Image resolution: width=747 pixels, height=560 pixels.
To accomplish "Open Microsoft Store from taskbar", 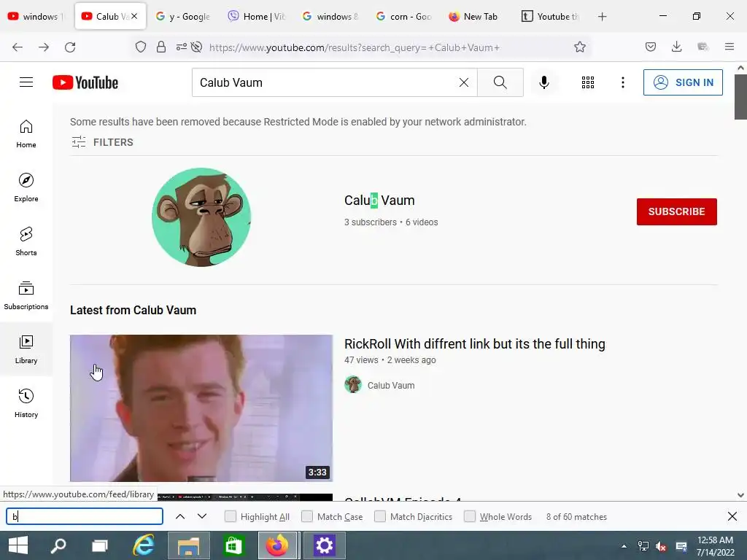I will 233,545.
